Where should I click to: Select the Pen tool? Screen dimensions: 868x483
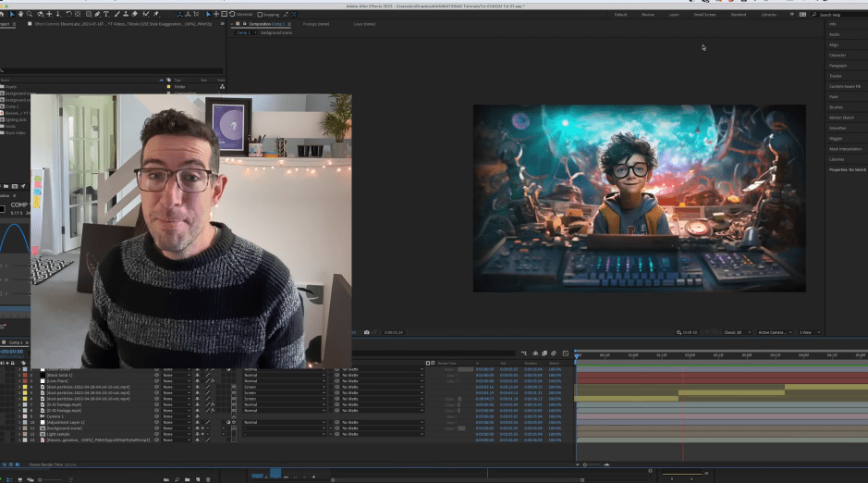pyautogui.click(x=96, y=15)
